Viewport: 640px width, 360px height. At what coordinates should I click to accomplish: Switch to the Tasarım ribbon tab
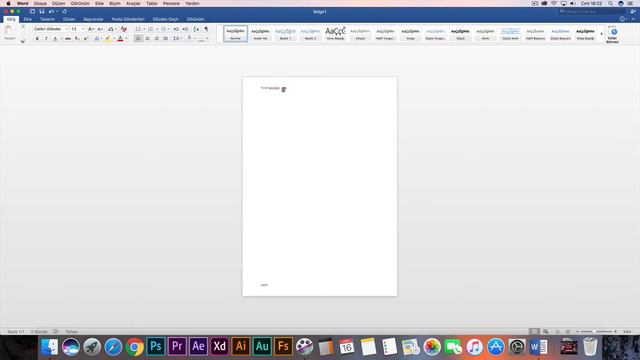coord(47,19)
